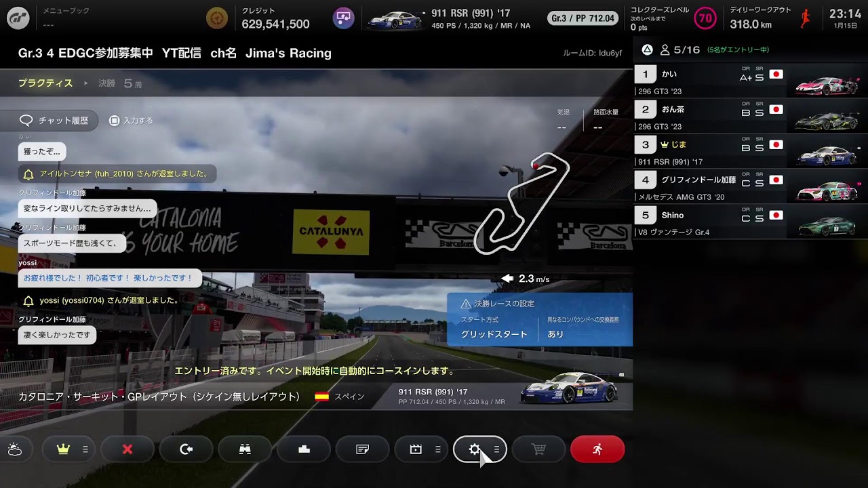The height and width of the screenshot is (488, 868).
Task: Click the 決勝レースの設定 race settings panel
Action: coord(540,319)
